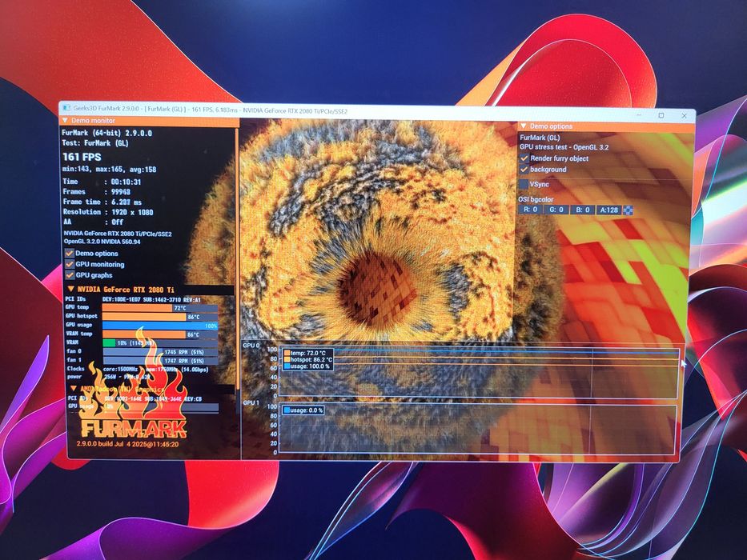Collapse the Demo options panel triangle

point(524,126)
